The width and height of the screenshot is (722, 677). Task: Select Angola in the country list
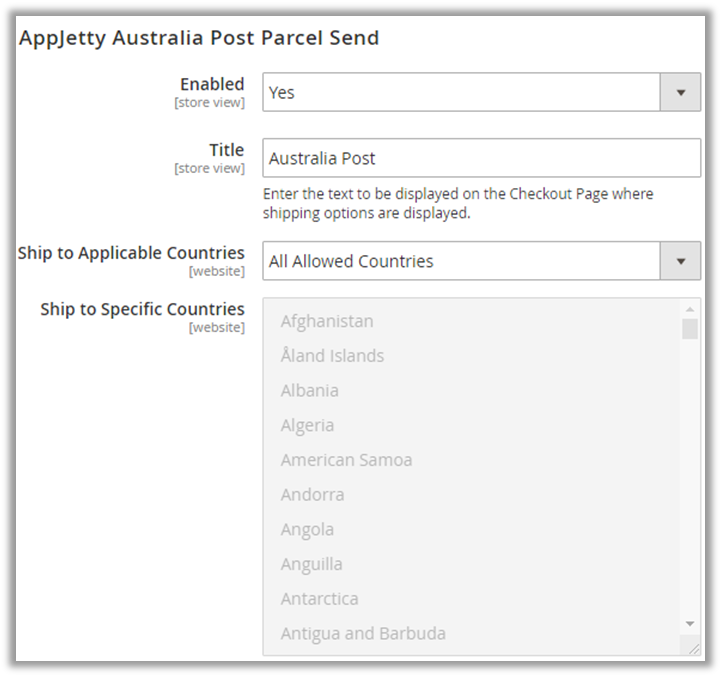[x=307, y=529]
